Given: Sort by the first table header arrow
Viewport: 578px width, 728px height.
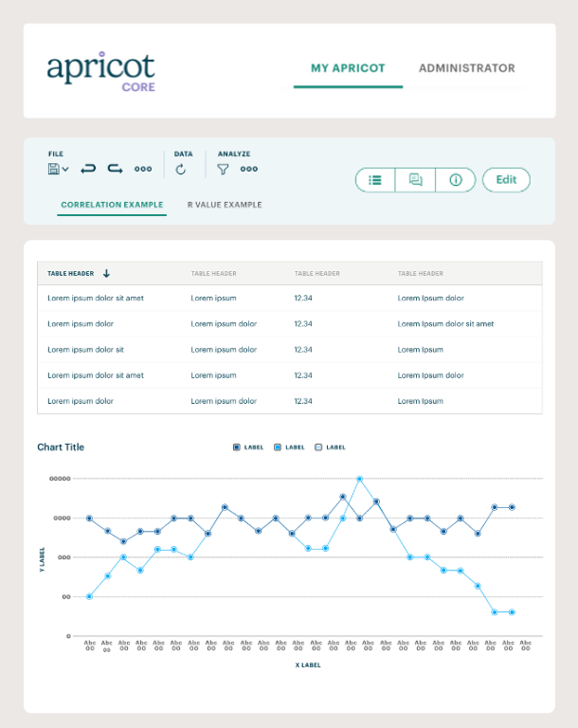Looking at the screenshot, I should pos(106,274).
